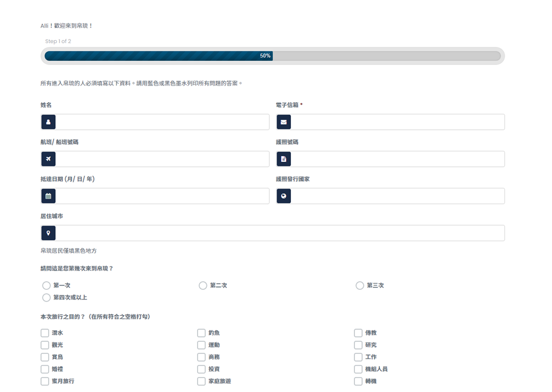
Task: Click the airplane icon for 航班/船班號碼
Action: (x=48, y=159)
